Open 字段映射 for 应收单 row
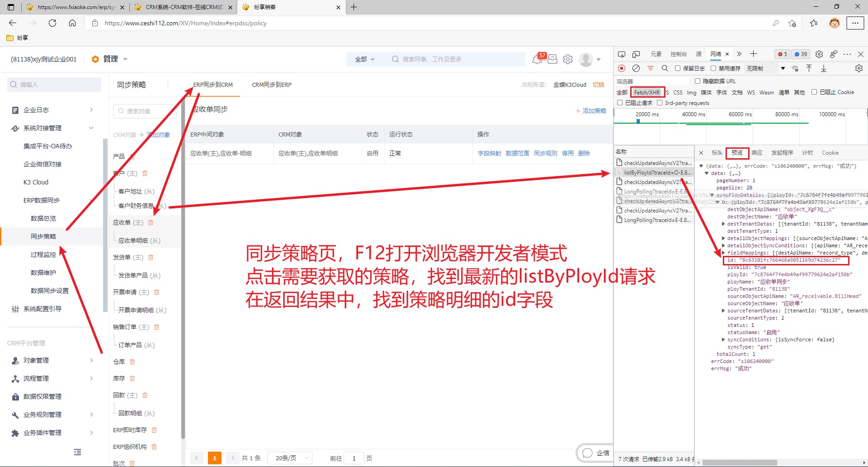Image resolution: width=868 pixels, height=467 pixels. click(x=489, y=153)
